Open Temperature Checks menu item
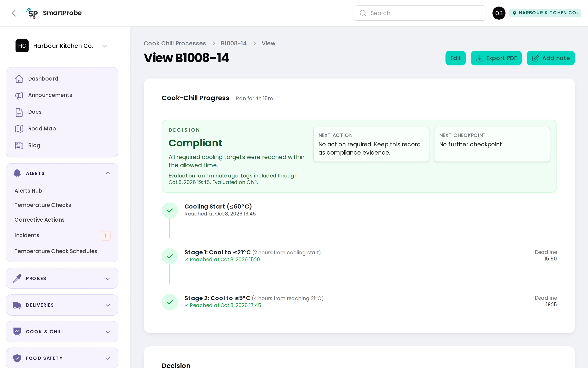This screenshot has width=588, height=368. pyautogui.click(x=43, y=205)
